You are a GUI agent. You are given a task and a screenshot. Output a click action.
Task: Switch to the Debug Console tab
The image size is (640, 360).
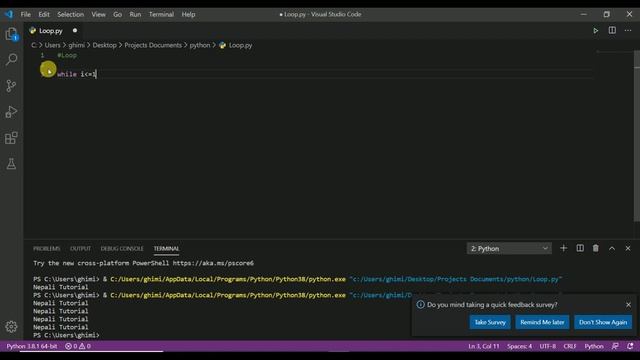pos(122,248)
